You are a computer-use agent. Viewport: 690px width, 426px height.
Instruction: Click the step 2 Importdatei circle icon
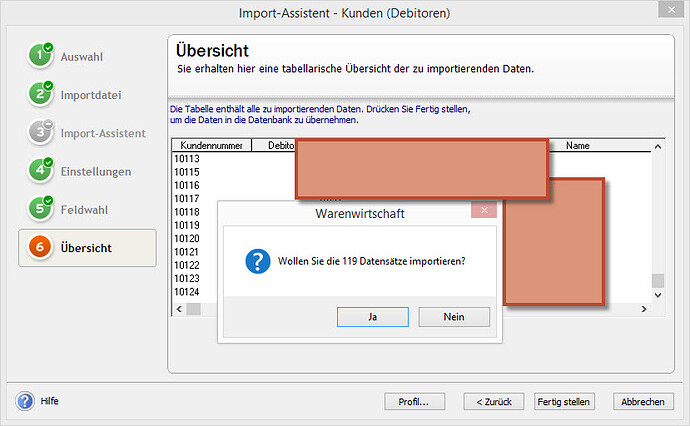click(40, 94)
